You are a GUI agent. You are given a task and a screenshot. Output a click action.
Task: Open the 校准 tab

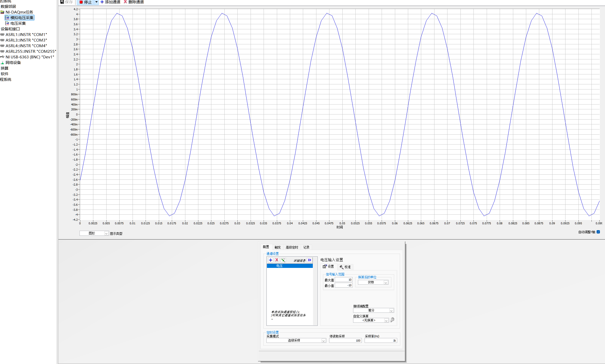[x=345, y=267]
